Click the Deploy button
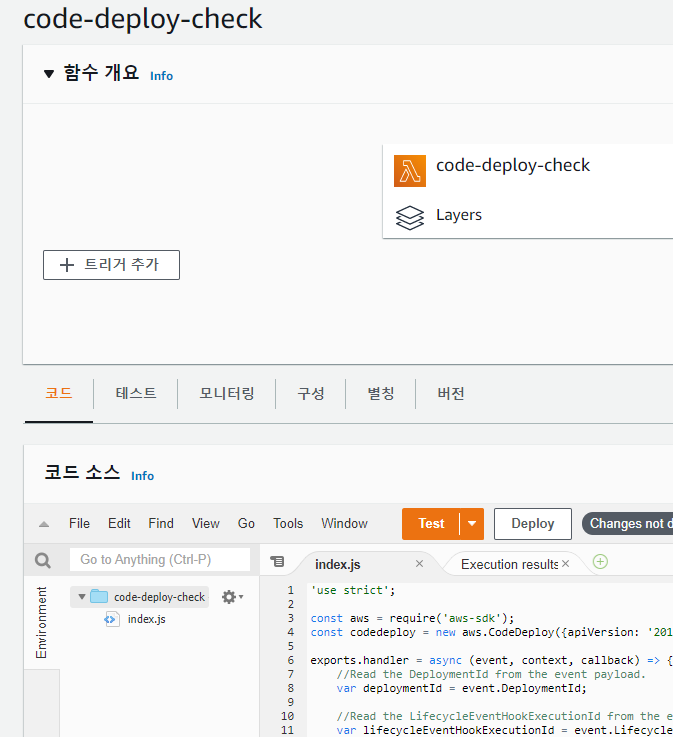 pyautogui.click(x=532, y=524)
